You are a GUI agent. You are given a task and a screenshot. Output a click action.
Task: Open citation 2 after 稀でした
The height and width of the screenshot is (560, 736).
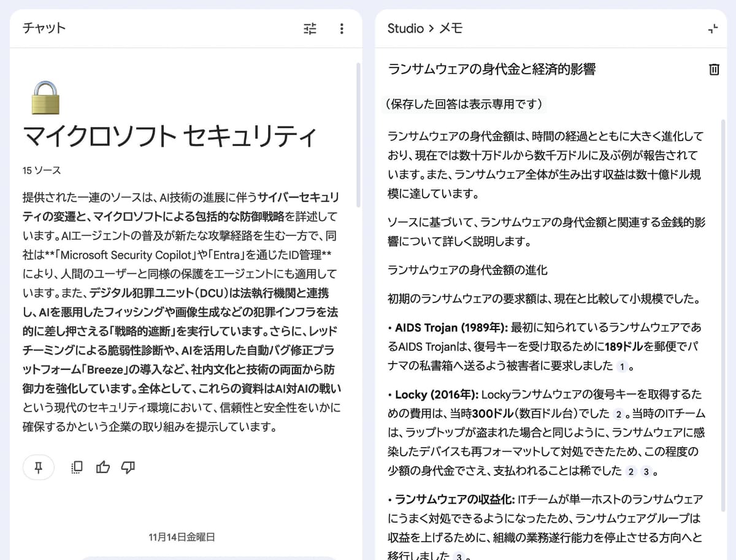point(631,472)
